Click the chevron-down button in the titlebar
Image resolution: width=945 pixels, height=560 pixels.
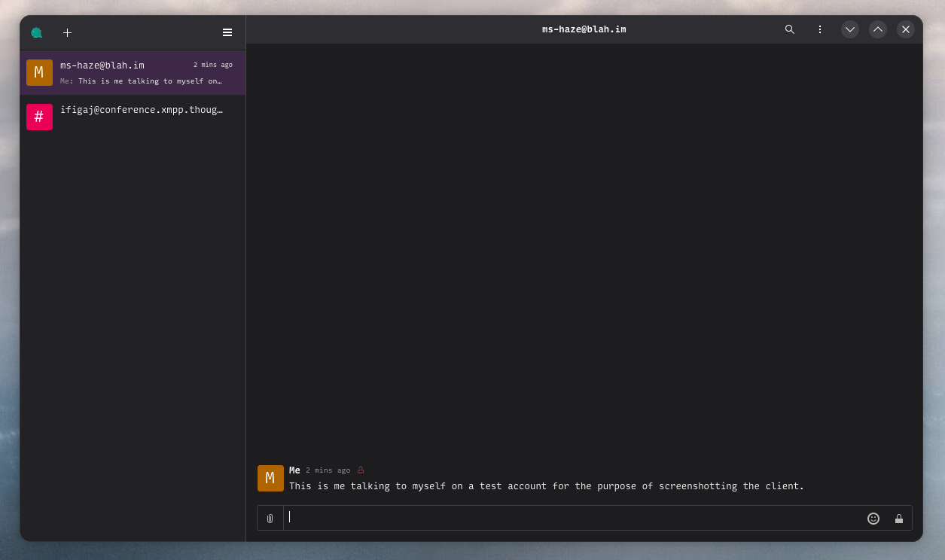[x=849, y=29]
